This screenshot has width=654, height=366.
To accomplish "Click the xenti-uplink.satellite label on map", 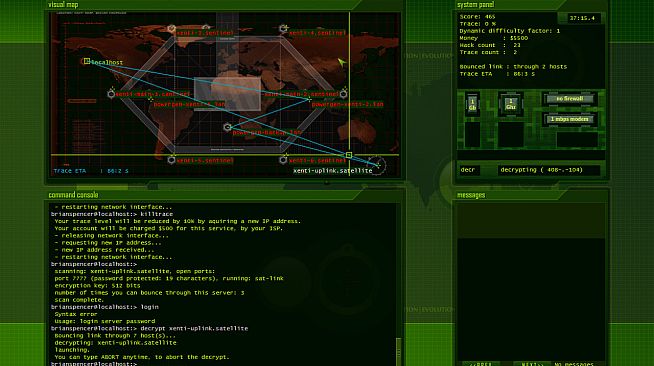I will pos(332,171).
